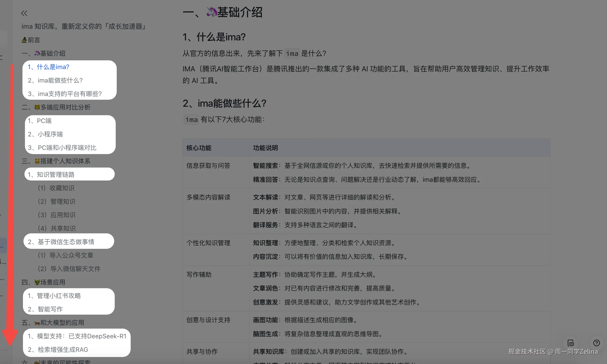
Task: Open outline title ima 知识库 重新定义你的成长加速器
Action: pyautogui.click(x=84, y=26)
